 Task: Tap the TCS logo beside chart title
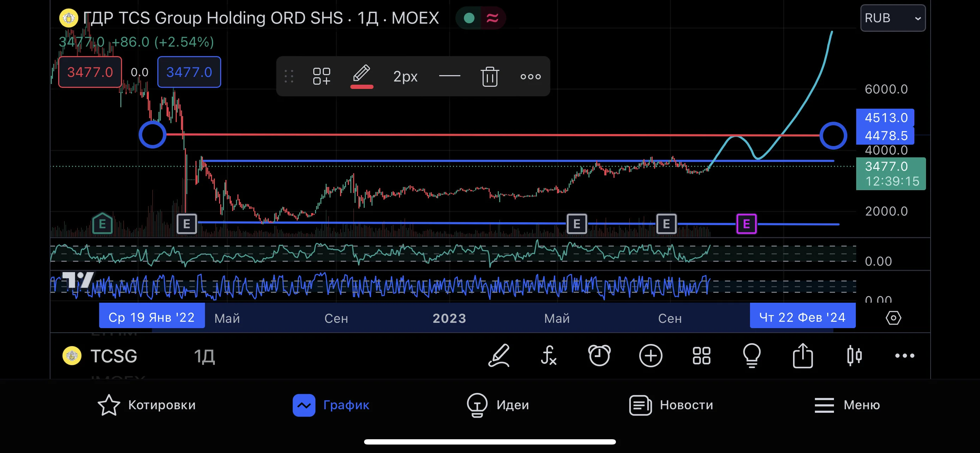coord(69,18)
